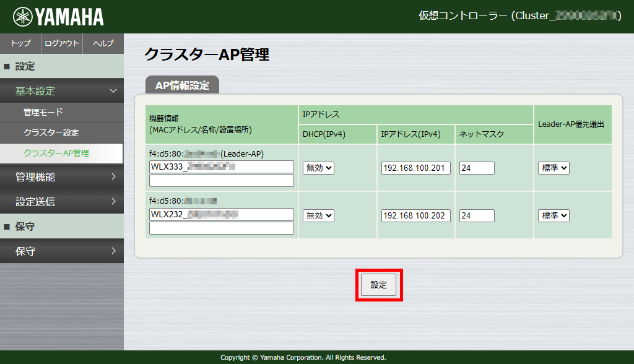
Task: Open DHCP dropdown for WLX232 row
Action: 319,215
